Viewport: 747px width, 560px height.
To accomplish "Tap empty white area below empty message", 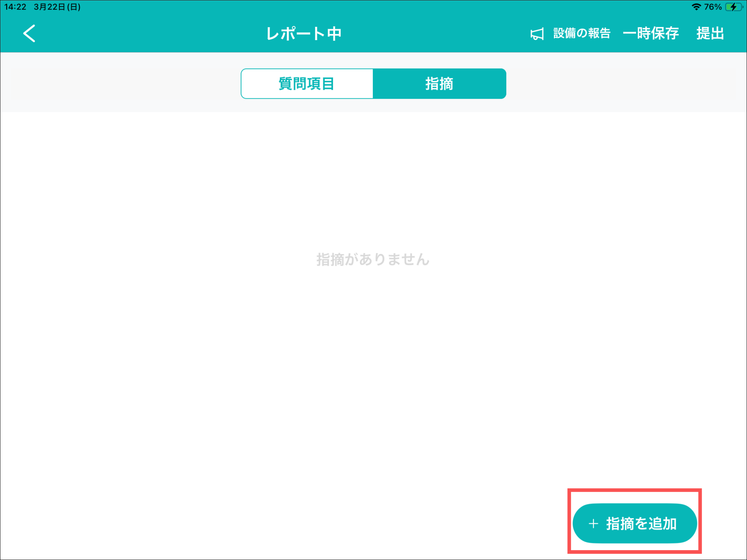I will pyautogui.click(x=373, y=365).
